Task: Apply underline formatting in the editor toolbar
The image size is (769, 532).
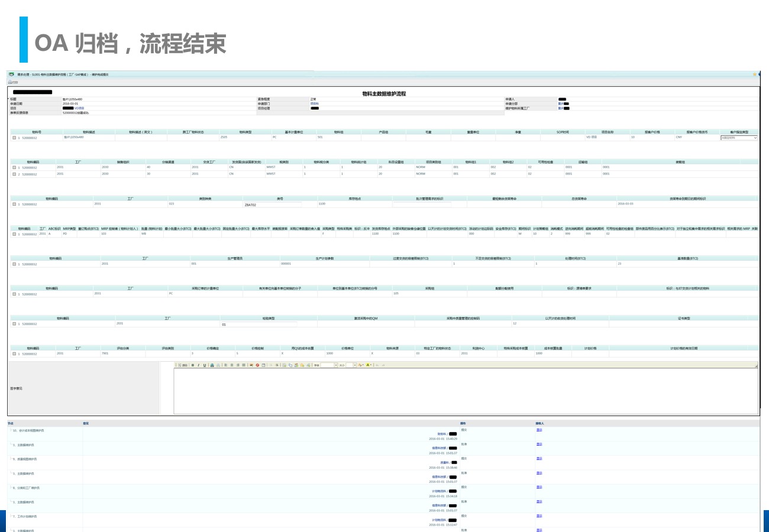Action: (205, 365)
